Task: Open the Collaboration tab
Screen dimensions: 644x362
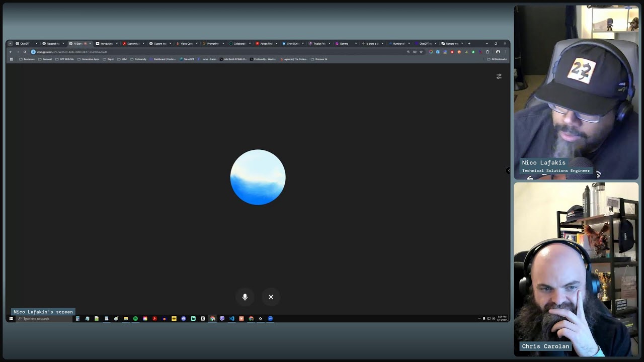Action: [x=239, y=44]
